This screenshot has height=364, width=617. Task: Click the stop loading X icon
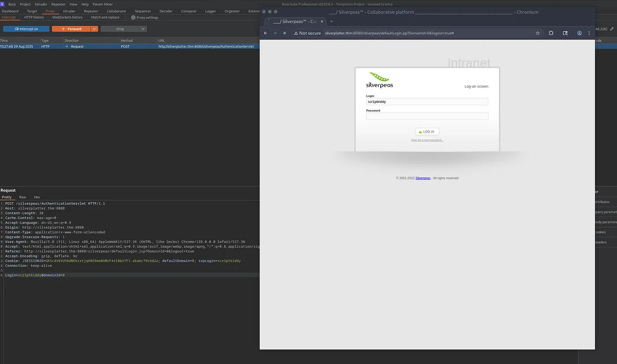(284, 33)
